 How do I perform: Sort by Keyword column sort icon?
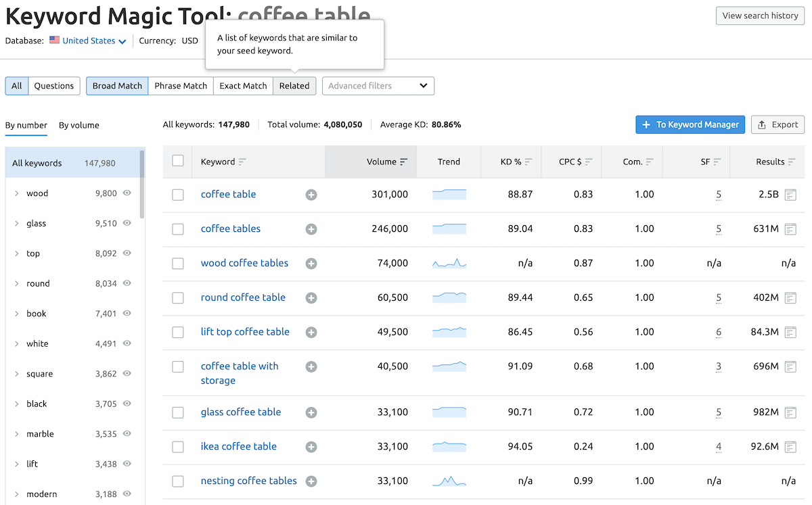[x=242, y=162]
